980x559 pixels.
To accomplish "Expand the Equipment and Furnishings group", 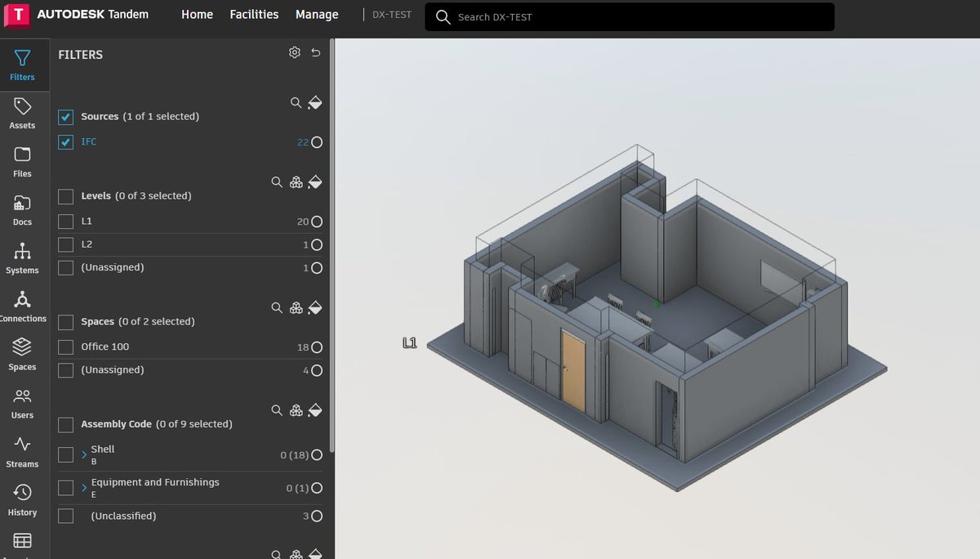I will coord(84,488).
